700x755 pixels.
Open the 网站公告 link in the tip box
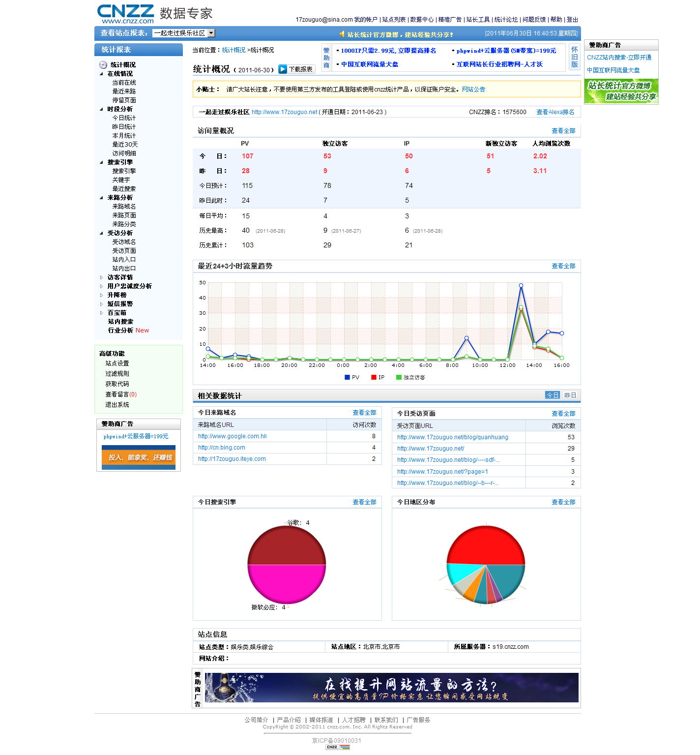point(473,90)
